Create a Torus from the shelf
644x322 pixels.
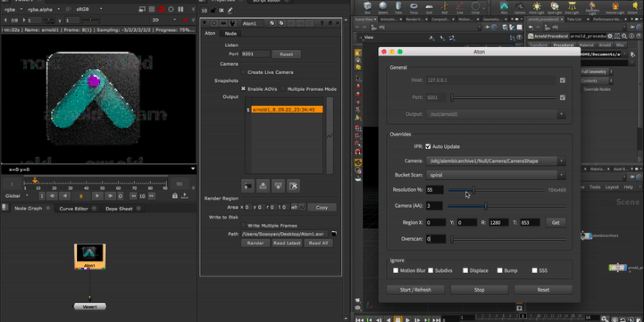413,5
